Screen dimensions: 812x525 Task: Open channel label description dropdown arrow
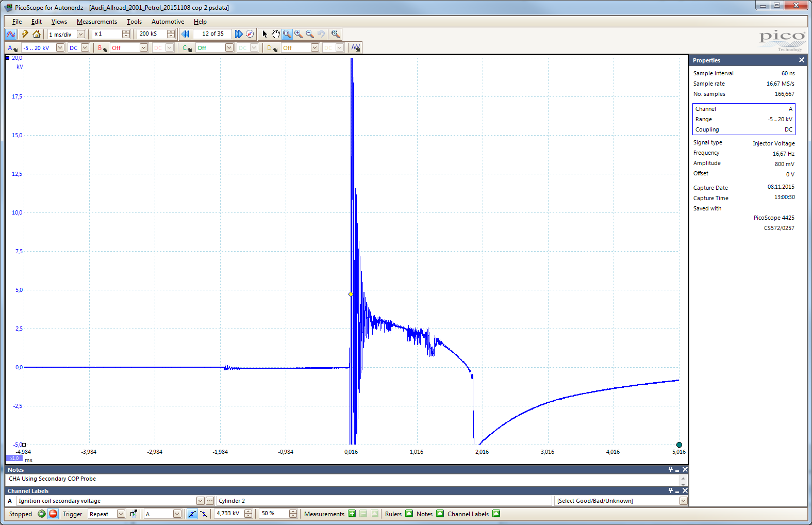200,501
